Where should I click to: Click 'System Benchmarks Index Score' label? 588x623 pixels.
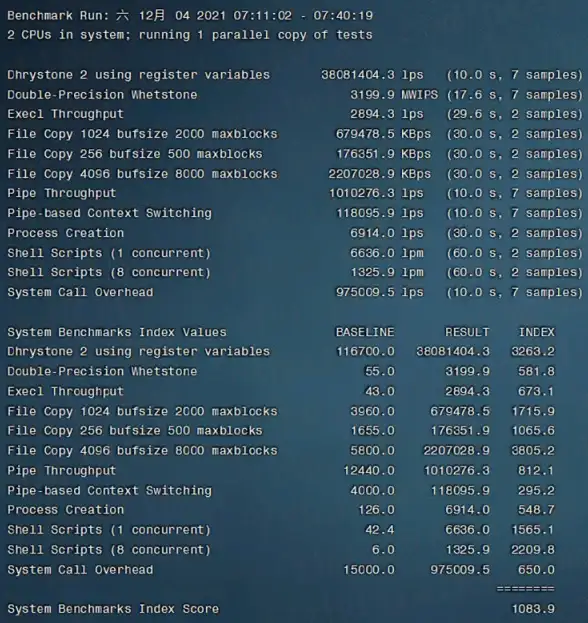coord(113,609)
